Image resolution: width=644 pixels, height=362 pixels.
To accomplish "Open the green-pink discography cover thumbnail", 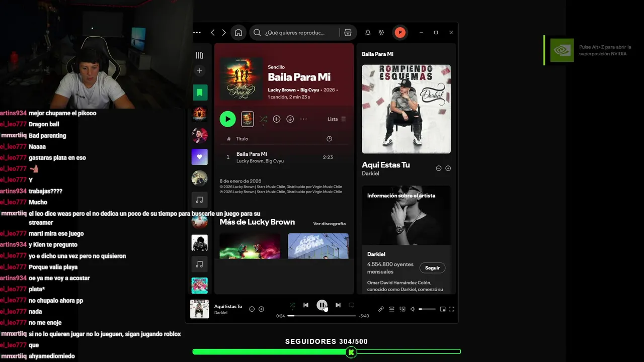I will click(x=250, y=246).
